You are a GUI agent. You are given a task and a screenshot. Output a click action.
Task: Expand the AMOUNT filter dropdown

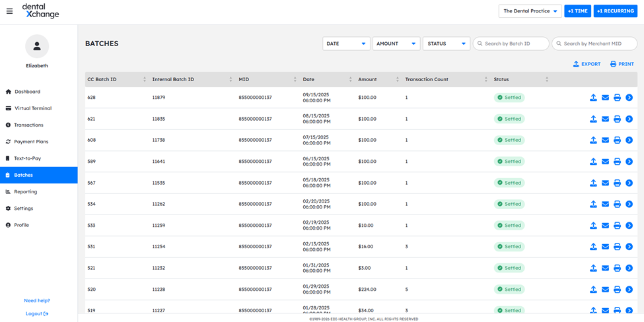(396, 44)
